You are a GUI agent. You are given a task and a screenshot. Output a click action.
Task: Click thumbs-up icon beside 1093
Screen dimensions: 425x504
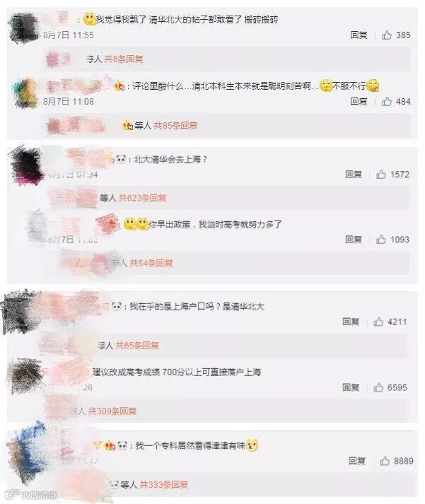(x=381, y=239)
